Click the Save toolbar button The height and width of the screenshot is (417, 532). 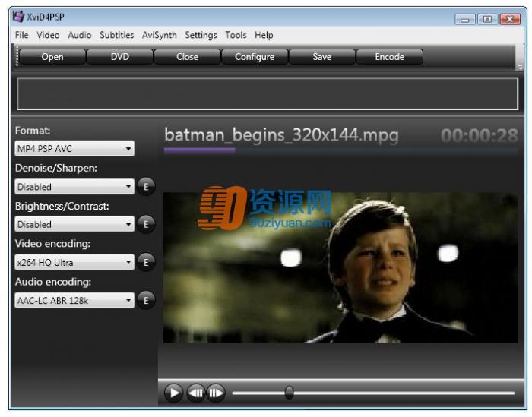(322, 57)
